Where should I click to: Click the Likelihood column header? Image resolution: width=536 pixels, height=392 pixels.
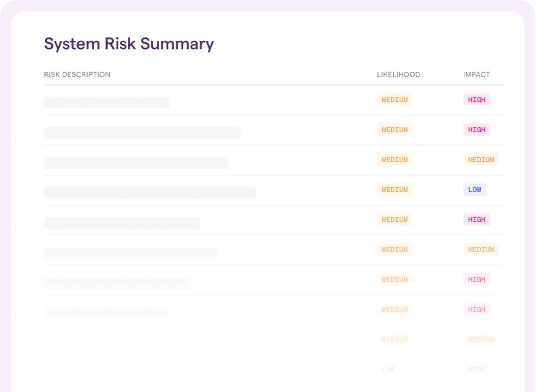click(398, 75)
